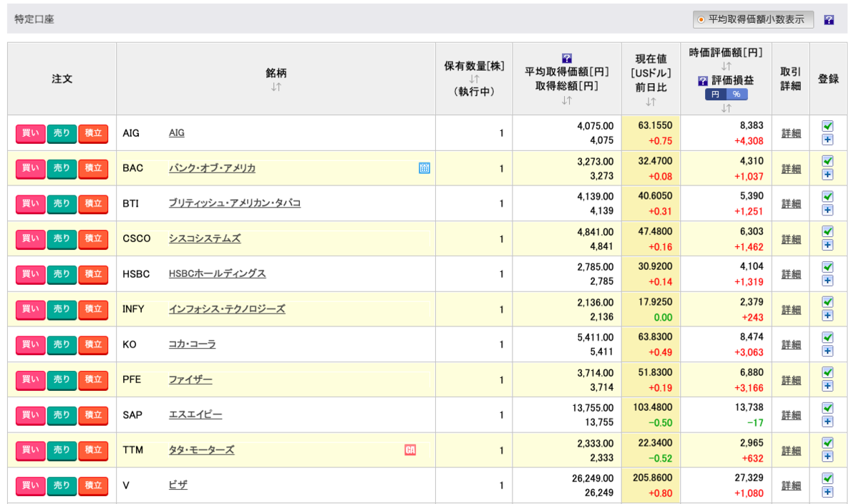Open 詳細 link for AIG
Screen dimensions: 859x504
[x=791, y=133]
